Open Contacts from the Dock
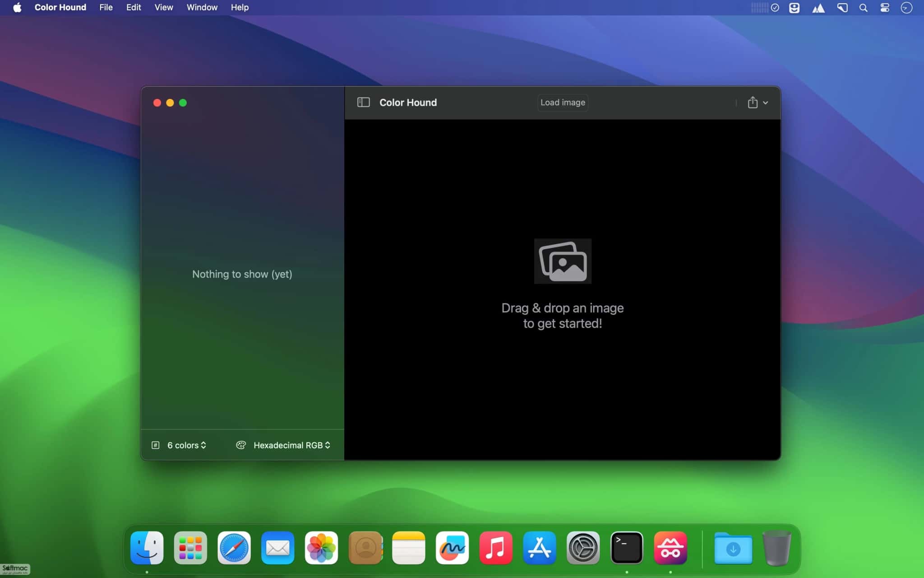This screenshot has width=924, height=578. coord(365,548)
